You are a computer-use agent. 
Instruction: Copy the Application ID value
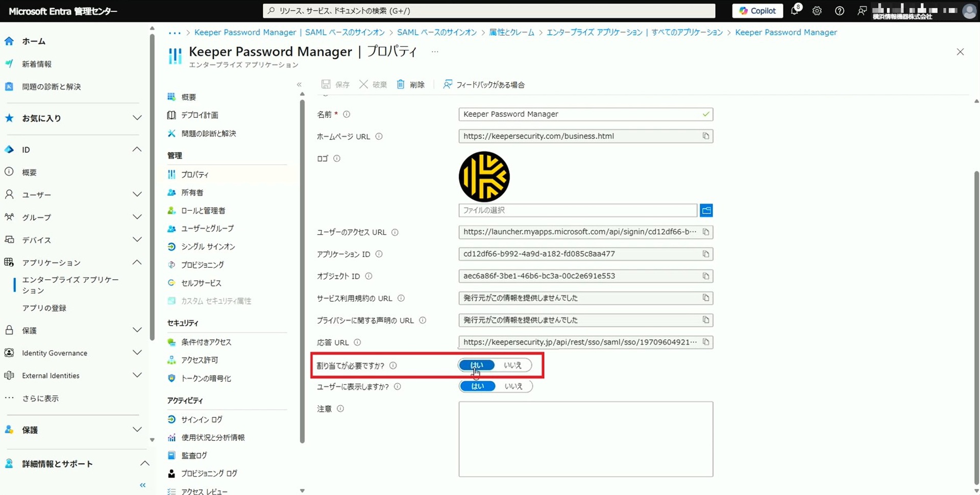(x=705, y=254)
